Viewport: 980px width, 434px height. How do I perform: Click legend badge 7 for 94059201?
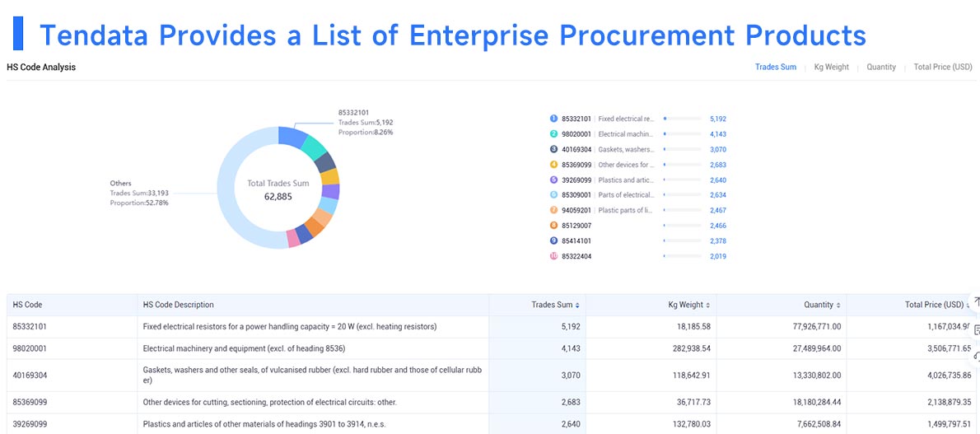[553, 210]
